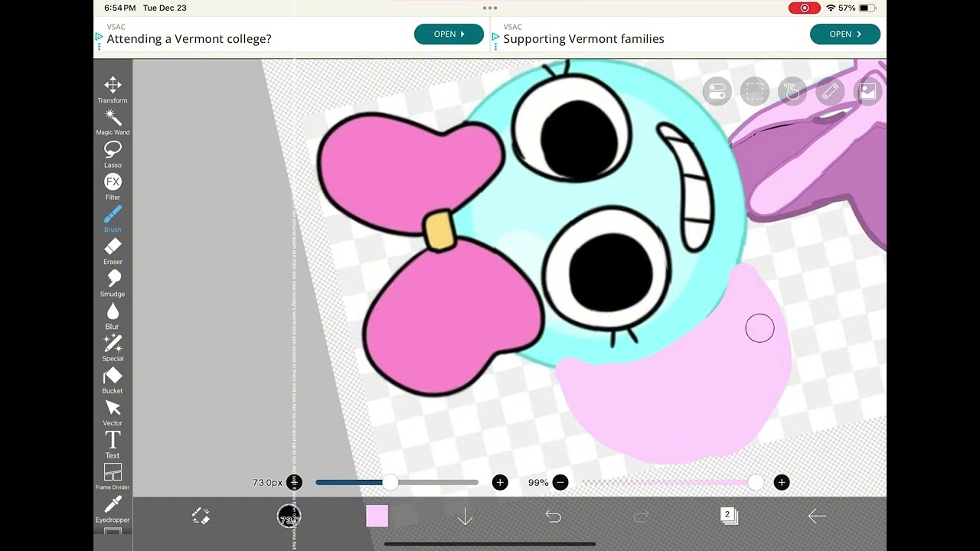Tap the 57% battery indicator
The image size is (980, 551).
coord(857,8)
